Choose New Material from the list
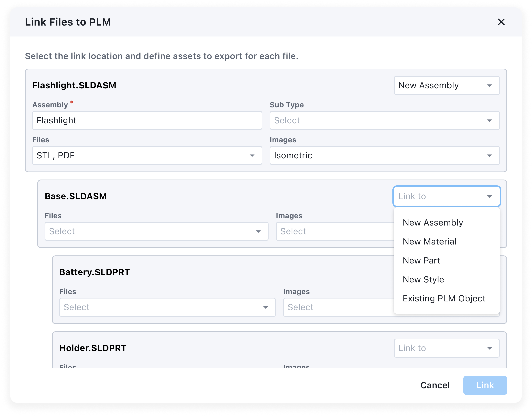Viewport: 532px width, 416px height. tap(429, 242)
